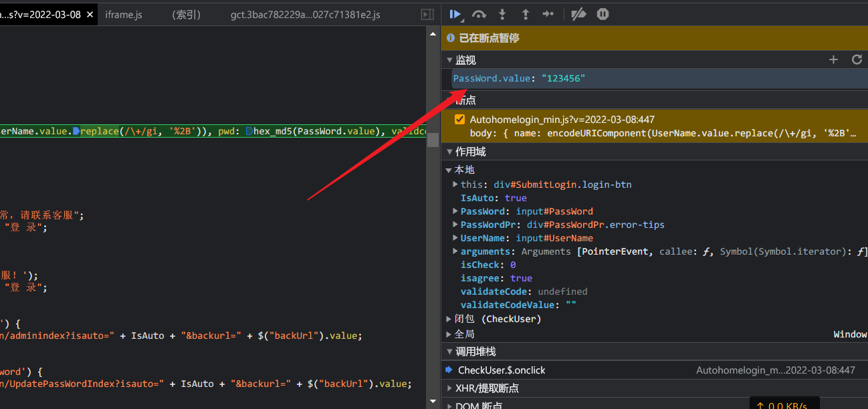868x409 pixels.
Task: Click the IsAuto: true scope entry
Action: click(494, 198)
